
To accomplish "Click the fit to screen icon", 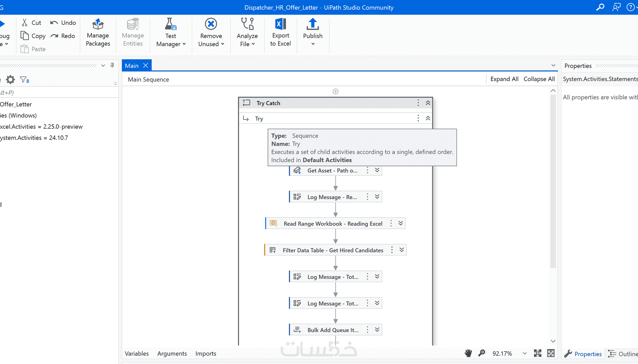I will point(538,353).
